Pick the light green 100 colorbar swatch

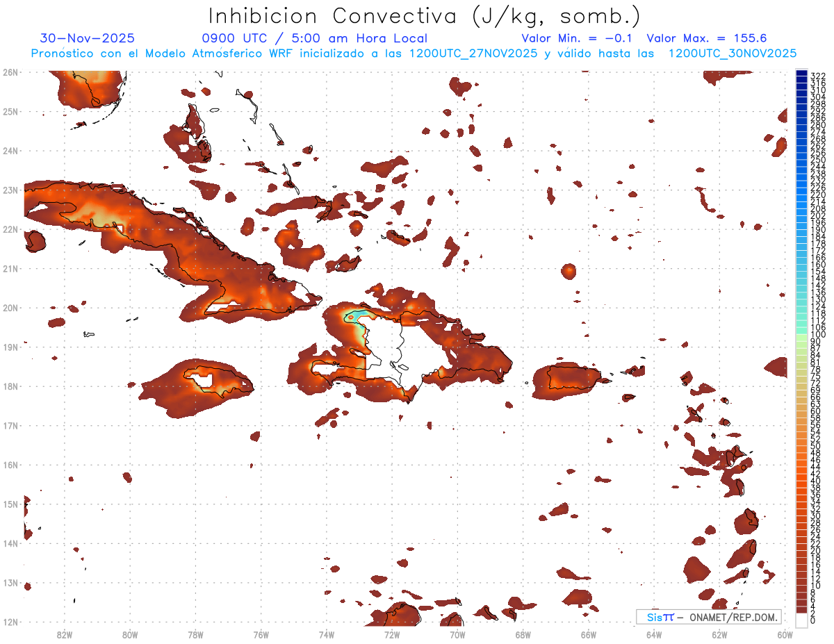click(x=801, y=336)
